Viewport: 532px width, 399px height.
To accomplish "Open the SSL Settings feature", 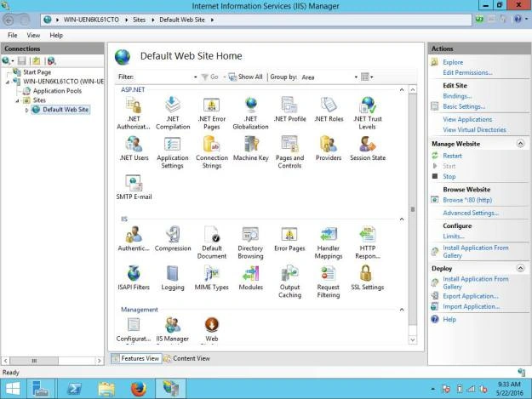I will [x=368, y=277].
